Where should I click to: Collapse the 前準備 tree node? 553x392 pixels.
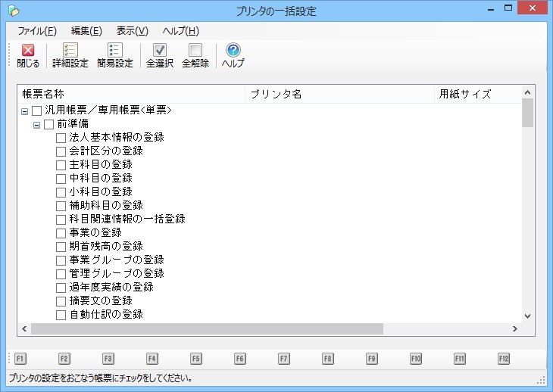[36, 125]
